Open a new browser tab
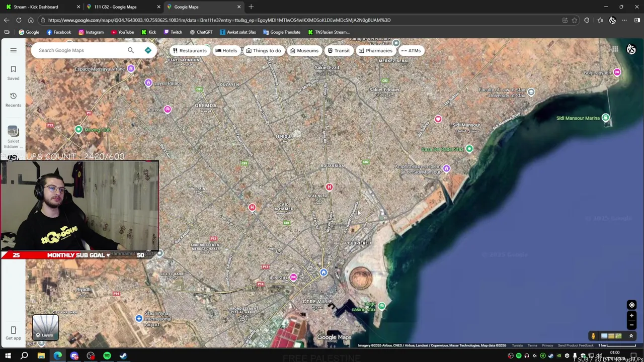This screenshot has width=644, height=362. (251, 7)
